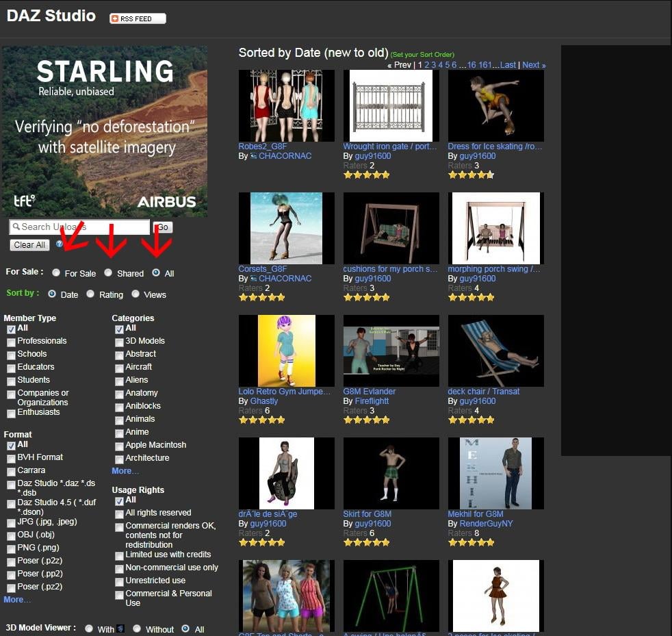Check the Schools member type checkbox

tap(11, 355)
